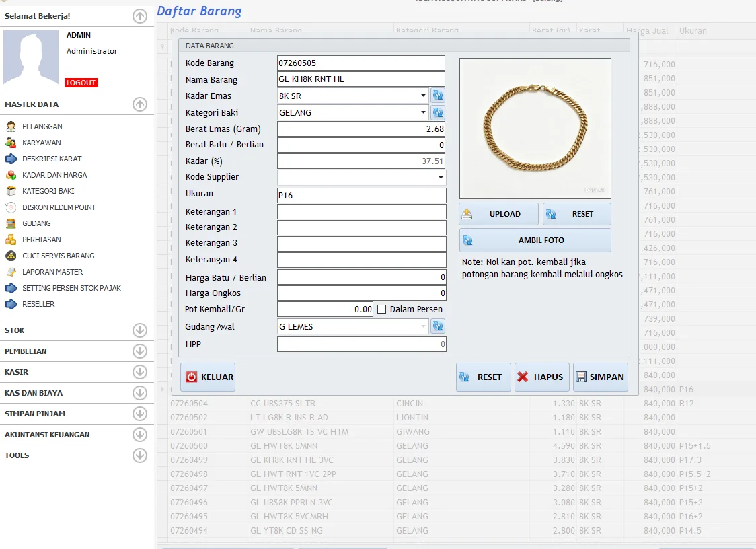Screen dimensions: 756x549
Task: Click the red LOGOUT button
Action: point(81,83)
